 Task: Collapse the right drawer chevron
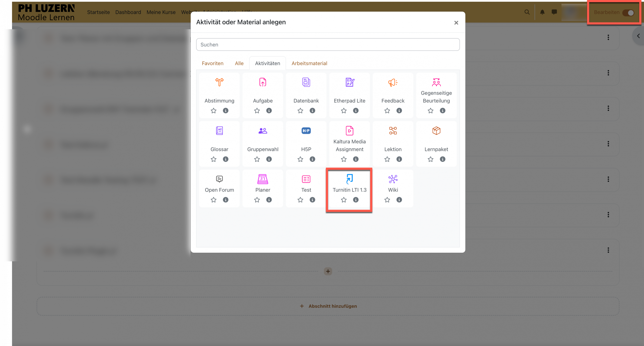point(638,36)
